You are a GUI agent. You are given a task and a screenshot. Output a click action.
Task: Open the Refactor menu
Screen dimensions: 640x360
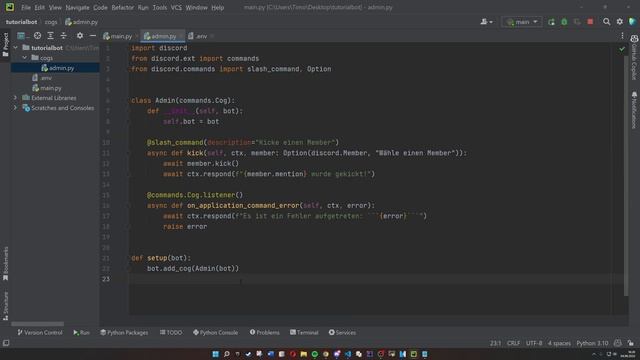122,7
